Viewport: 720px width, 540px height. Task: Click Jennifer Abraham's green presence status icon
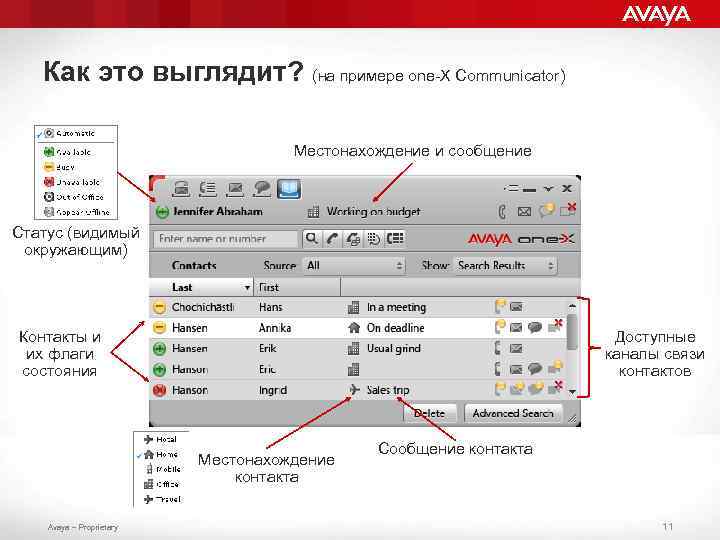coord(162,212)
